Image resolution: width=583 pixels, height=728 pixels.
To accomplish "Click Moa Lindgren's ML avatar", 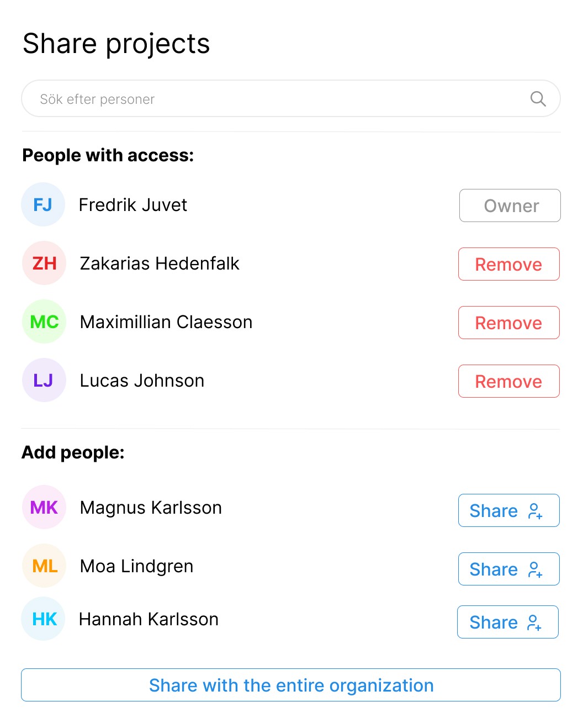I will (44, 566).
